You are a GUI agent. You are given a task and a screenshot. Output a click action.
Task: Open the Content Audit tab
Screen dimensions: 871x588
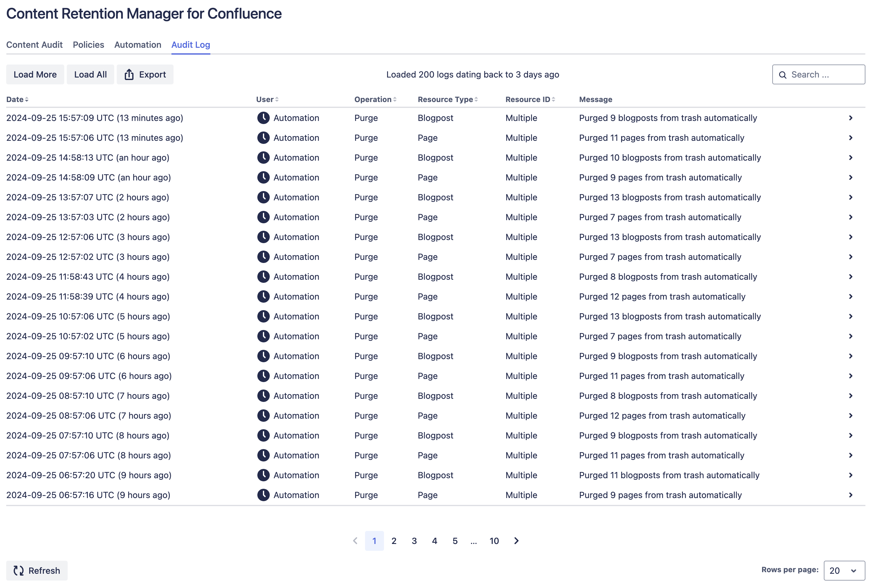click(34, 45)
